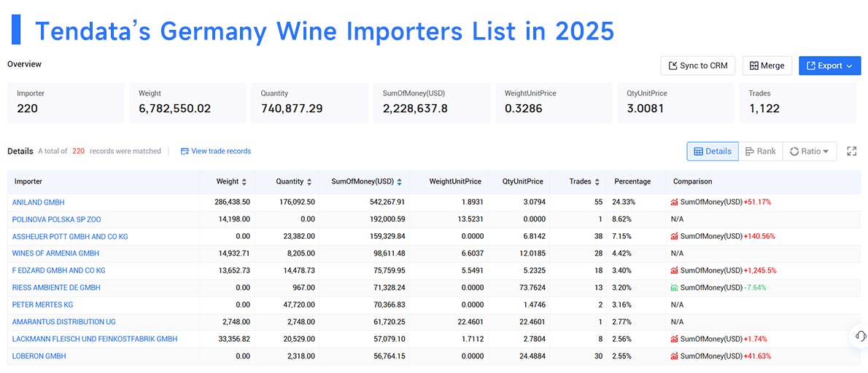Switch to the Rank view tab

[x=761, y=151]
